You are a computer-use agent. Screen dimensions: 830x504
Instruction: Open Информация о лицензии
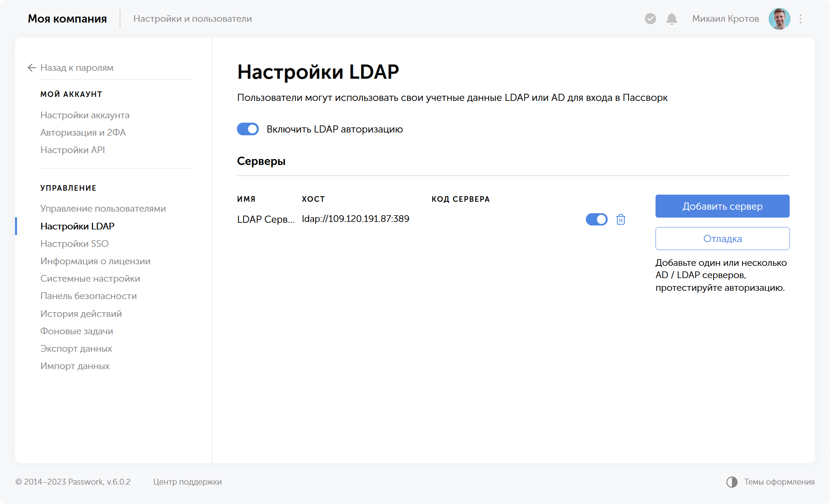pyautogui.click(x=95, y=261)
